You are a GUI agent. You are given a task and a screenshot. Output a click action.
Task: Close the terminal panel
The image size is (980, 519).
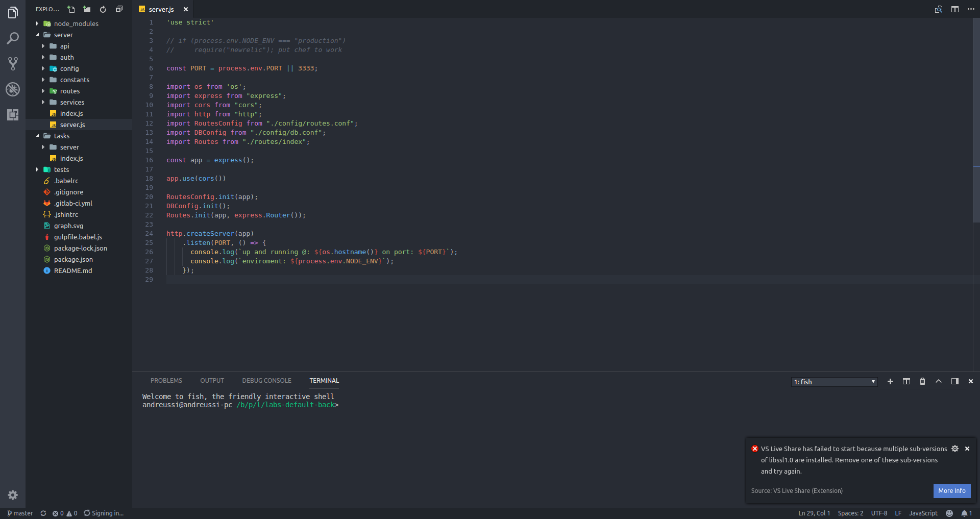(x=971, y=382)
